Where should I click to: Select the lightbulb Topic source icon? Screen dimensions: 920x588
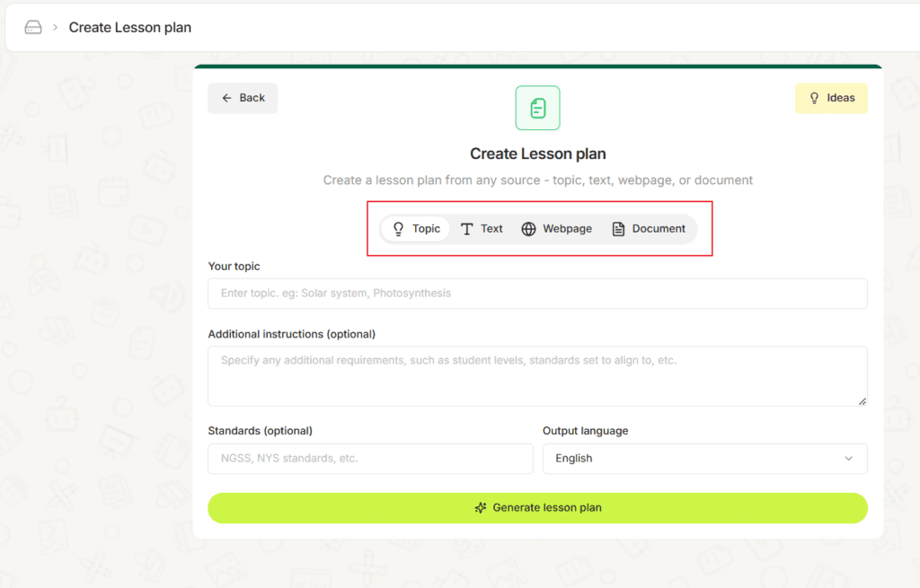[398, 228]
